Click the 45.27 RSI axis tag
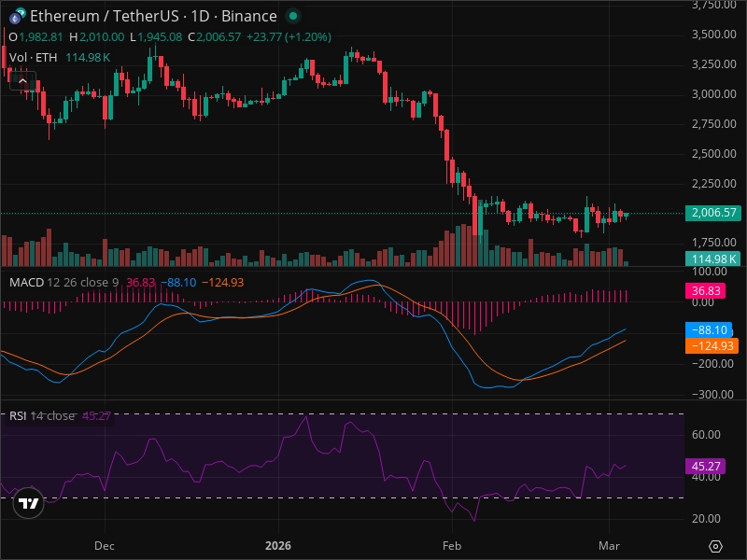 [x=705, y=466]
